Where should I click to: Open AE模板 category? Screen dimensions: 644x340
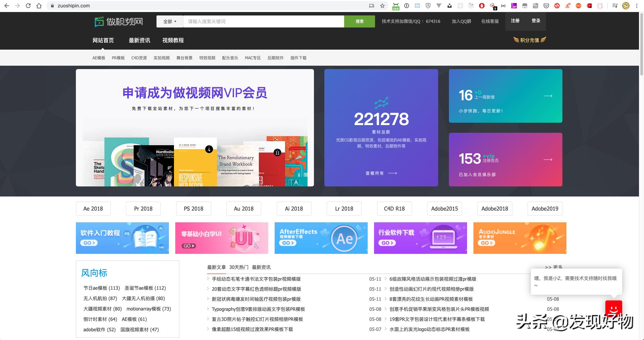[99, 58]
